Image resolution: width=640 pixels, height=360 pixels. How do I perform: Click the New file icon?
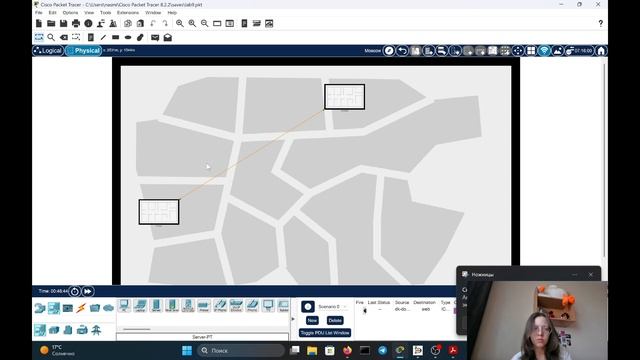pyautogui.click(x=39, y=24)
